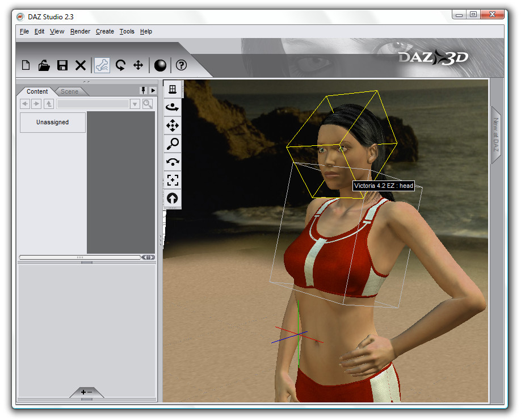Choose the pan camera four-arrow viewport control
Image resolution: width=525 pixels, height=420 pixels.
click(x=173, y=125)
